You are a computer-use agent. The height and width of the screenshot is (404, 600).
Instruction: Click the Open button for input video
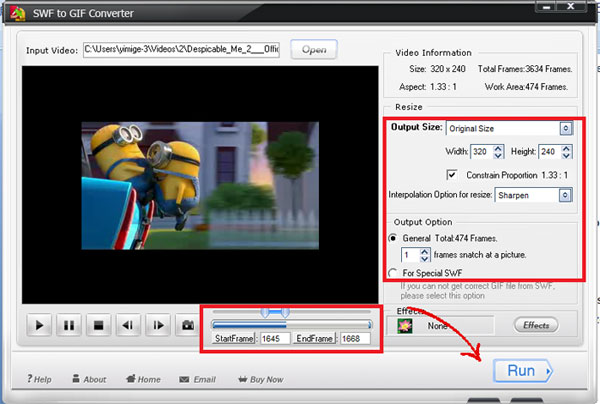pos(314,49)
